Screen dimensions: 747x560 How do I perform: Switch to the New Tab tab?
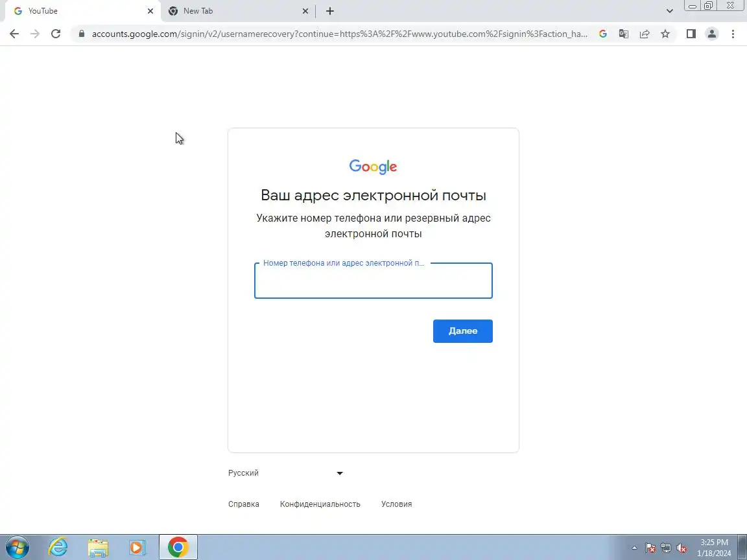(238, 11)
